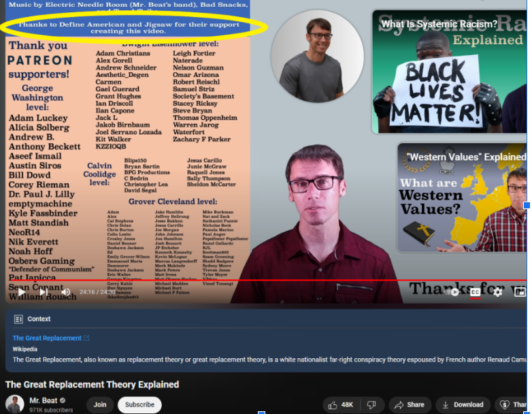
Task: Open 'What Is Systemic Racism?' suggested video
Action: [x=449, y=71]
